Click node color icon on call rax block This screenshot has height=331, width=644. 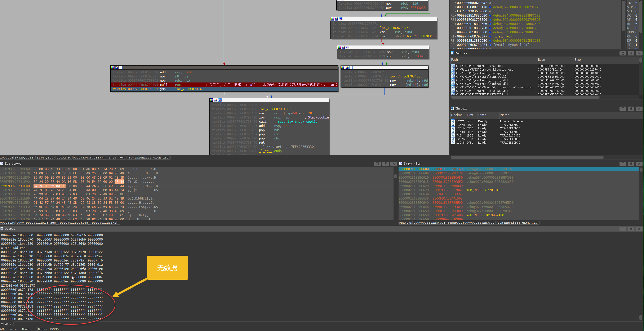coord(112,67)
